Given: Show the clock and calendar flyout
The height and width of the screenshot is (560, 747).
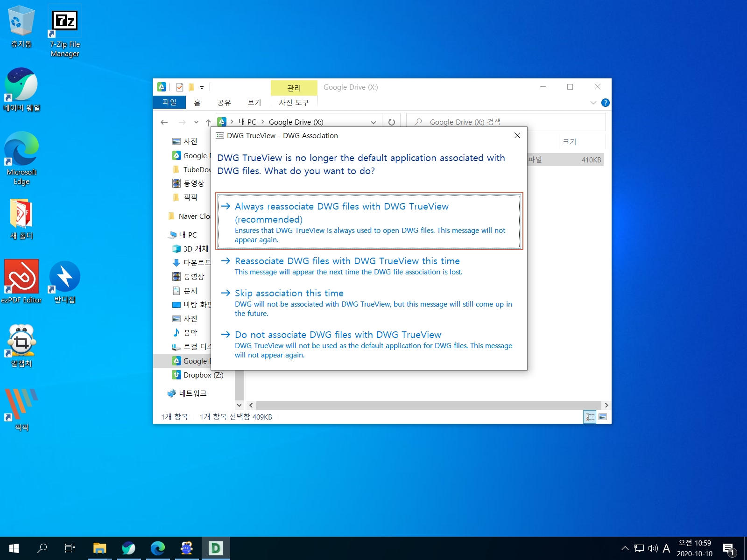Looking at the screenshot, I should point(695,548).
